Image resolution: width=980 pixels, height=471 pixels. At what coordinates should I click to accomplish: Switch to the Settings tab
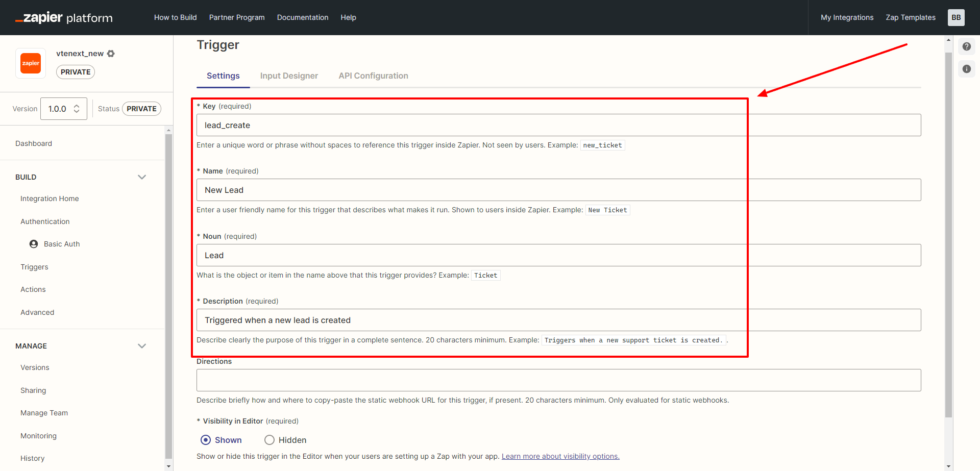[223, 76]
